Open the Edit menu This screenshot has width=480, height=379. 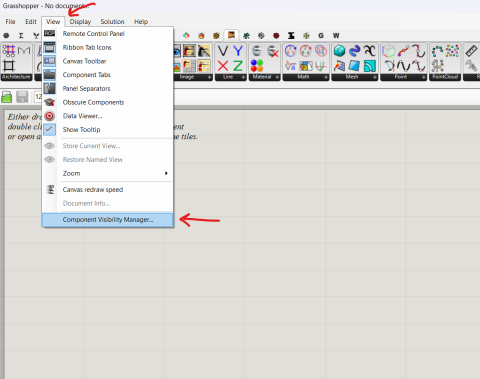(x=31, y=22)
